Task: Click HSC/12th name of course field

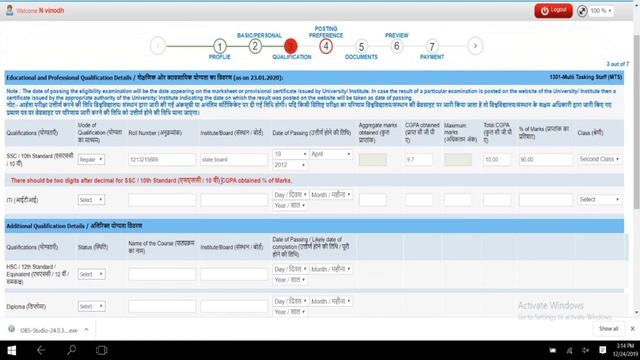Action: [162, 274]
